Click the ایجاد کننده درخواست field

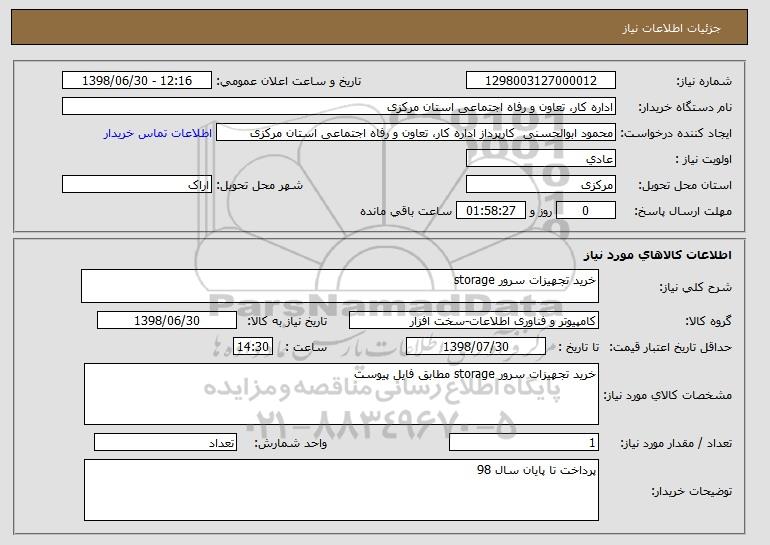(416, 133)
